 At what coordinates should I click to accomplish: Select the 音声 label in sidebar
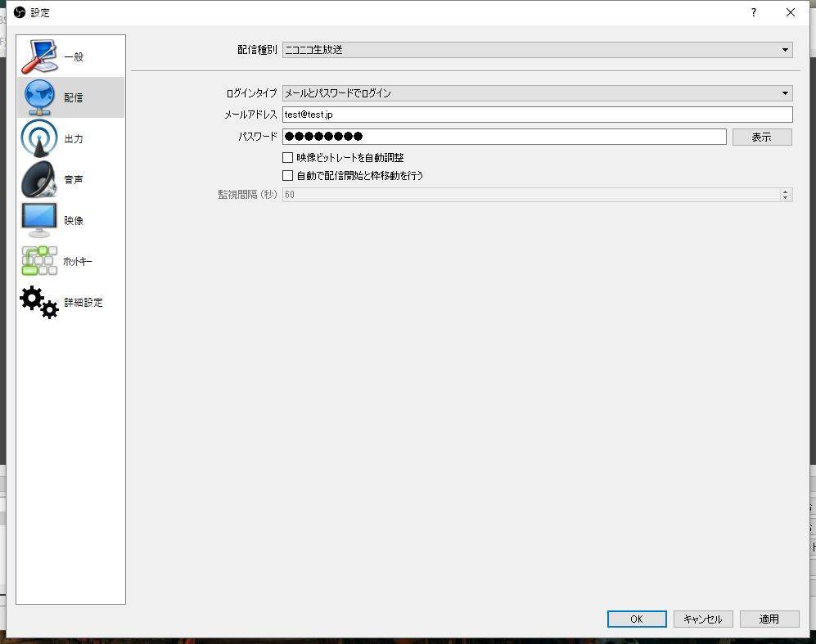(x=74, y=179)
